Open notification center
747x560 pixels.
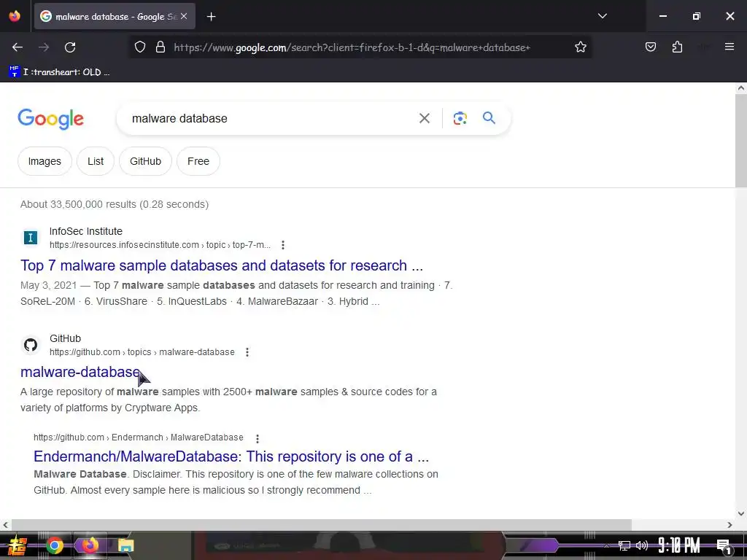724,546
